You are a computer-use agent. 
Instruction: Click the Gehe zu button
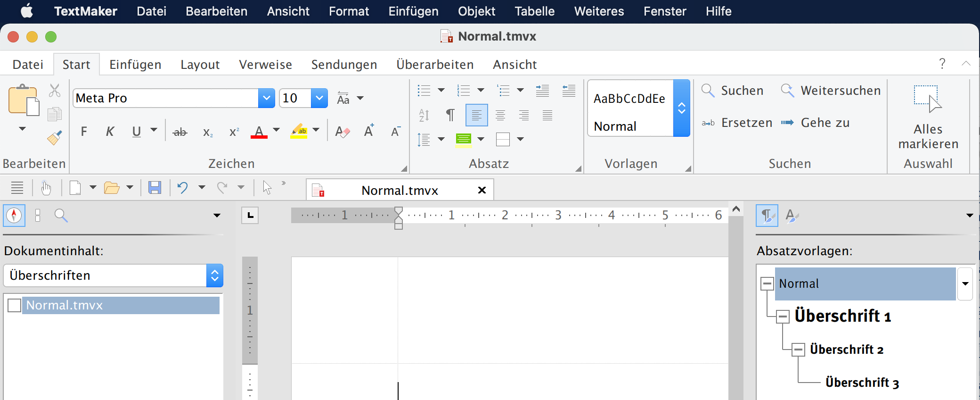pyautogui.click(x=815, y=123)
